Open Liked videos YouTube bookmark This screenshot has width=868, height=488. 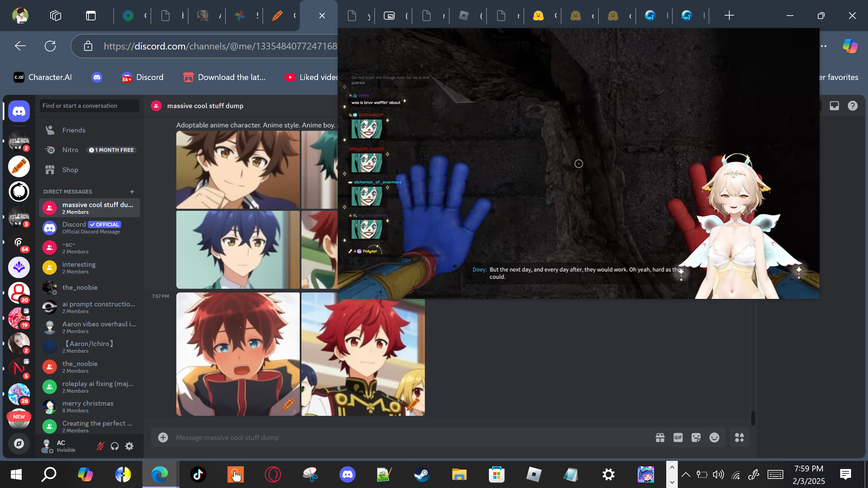312,77
